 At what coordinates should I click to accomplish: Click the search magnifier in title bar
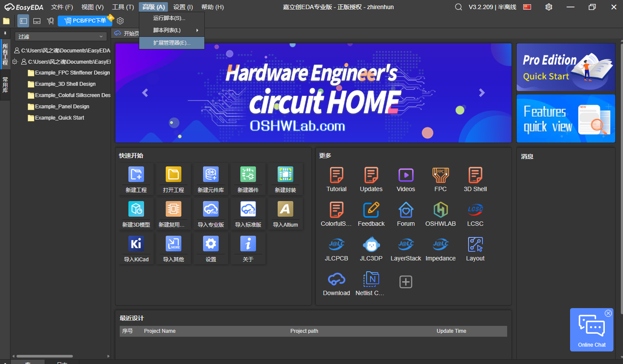tap(459, 7)
